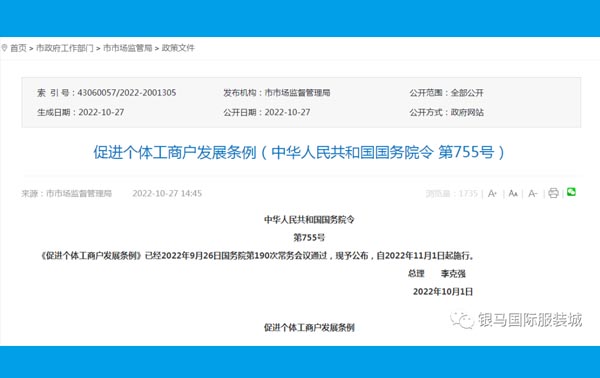This screenshot has height=378, width=600.
Task: Open 市市场监管局 breadcrumb link
Action: pyautogui.click(x=127, y=48)
